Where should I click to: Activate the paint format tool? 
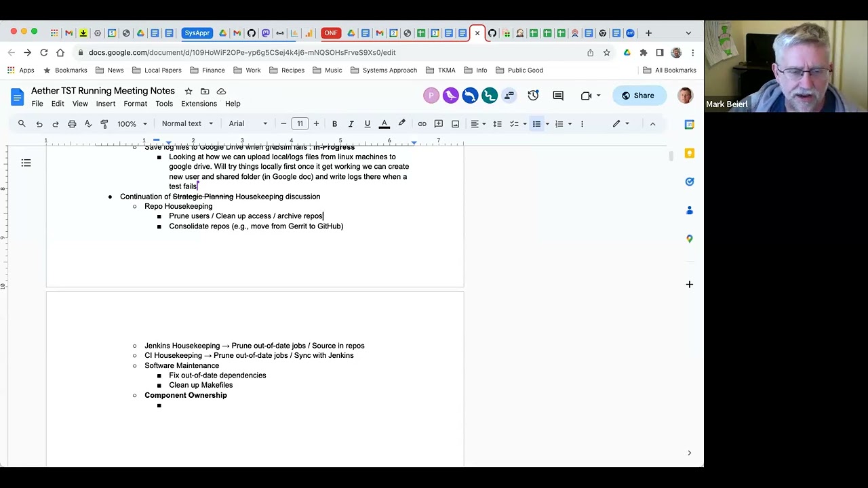pyautogui.click(x=104, y=123)
